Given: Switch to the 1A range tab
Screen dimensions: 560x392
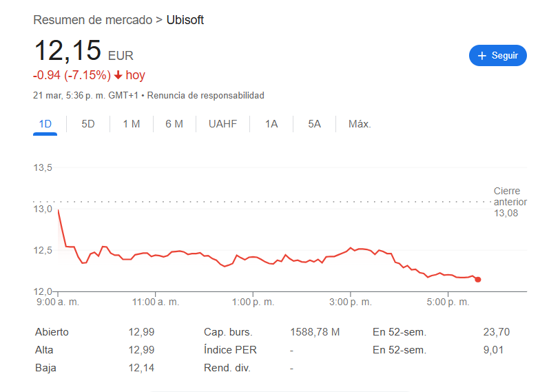Looking at the screenshot, I should pos(271,124).
